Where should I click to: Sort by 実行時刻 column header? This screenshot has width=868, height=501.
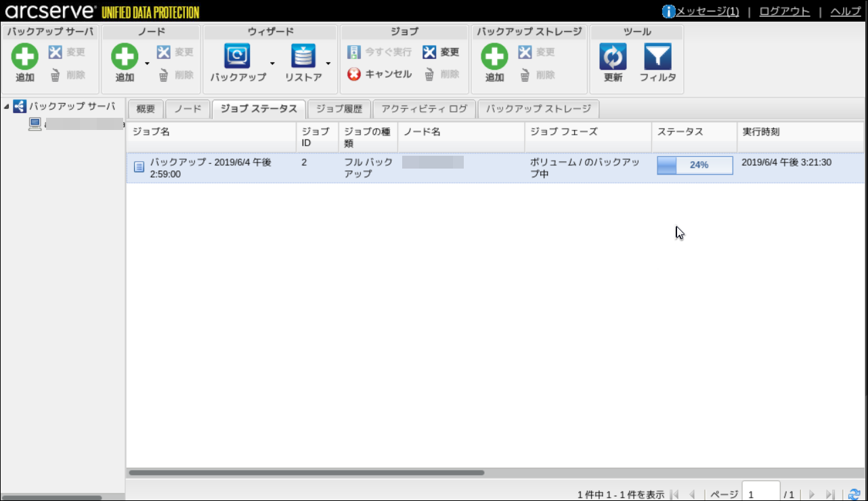tap(802, 137)
